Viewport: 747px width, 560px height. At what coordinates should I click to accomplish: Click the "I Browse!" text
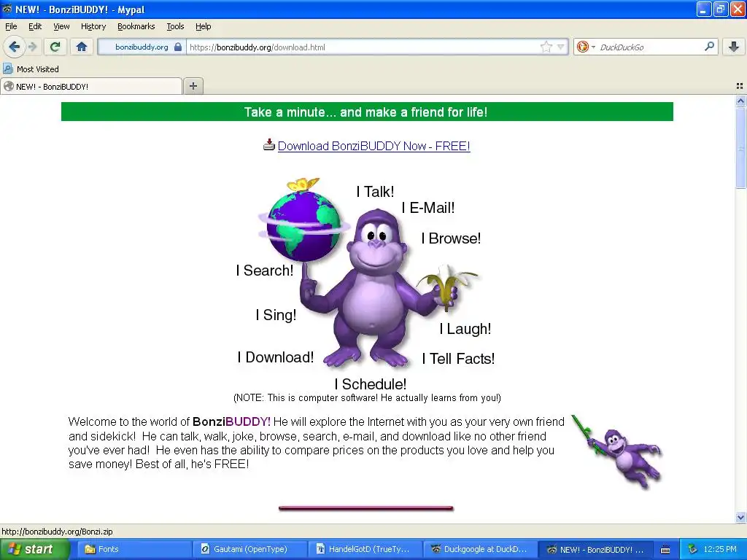pos(451,238)
